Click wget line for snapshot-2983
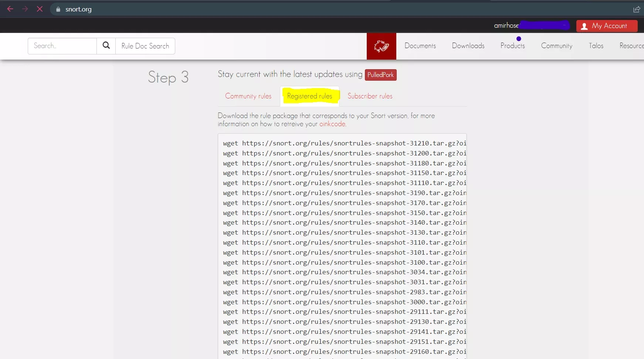This screenshot has width=644, height=359. [345, 292]
